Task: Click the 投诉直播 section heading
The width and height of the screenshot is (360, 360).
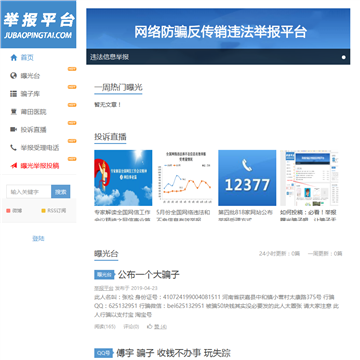Action: point(110,137)
